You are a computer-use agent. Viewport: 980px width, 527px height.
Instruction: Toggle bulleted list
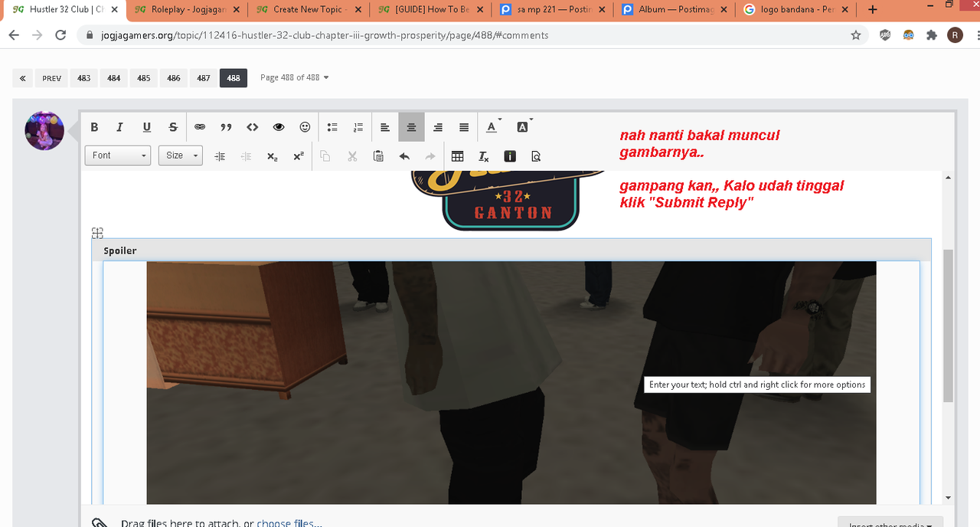point(332,127)
